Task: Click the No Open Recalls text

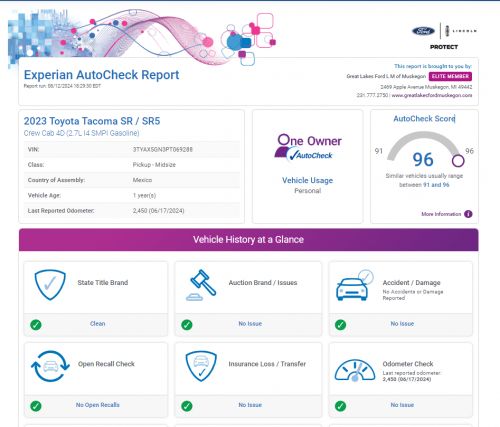Action: pos(97,405)
